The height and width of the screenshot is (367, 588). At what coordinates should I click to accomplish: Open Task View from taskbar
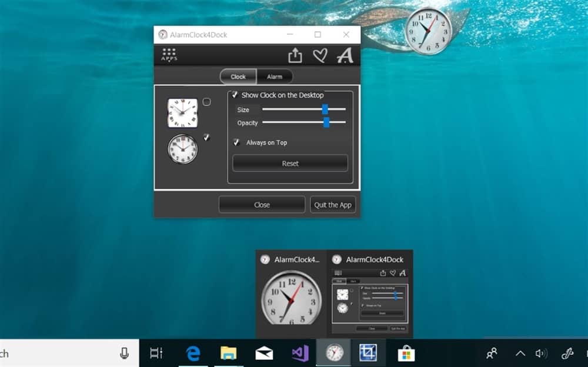(x=156, y=353)
